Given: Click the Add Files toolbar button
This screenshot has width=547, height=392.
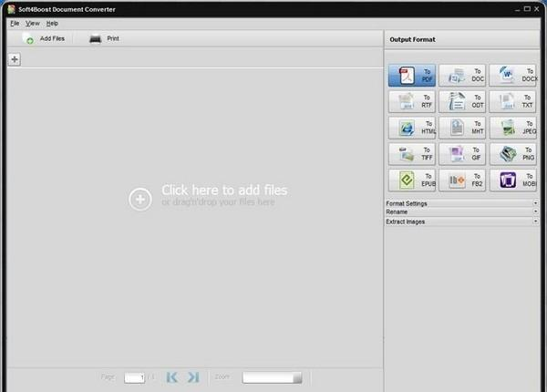Looking at the screenshot, I should coord(44,38).
